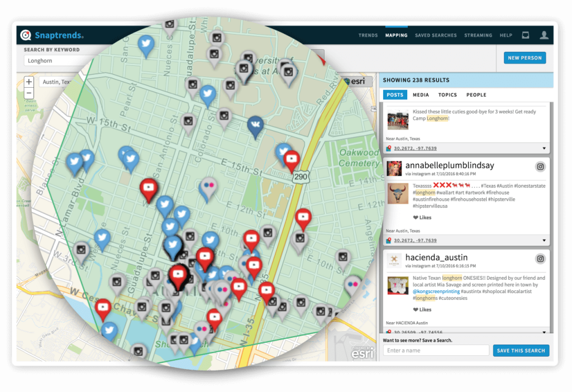
Task: Expand the Camp Longhorn post's dropdown arrow
Action: coord(544,149)
